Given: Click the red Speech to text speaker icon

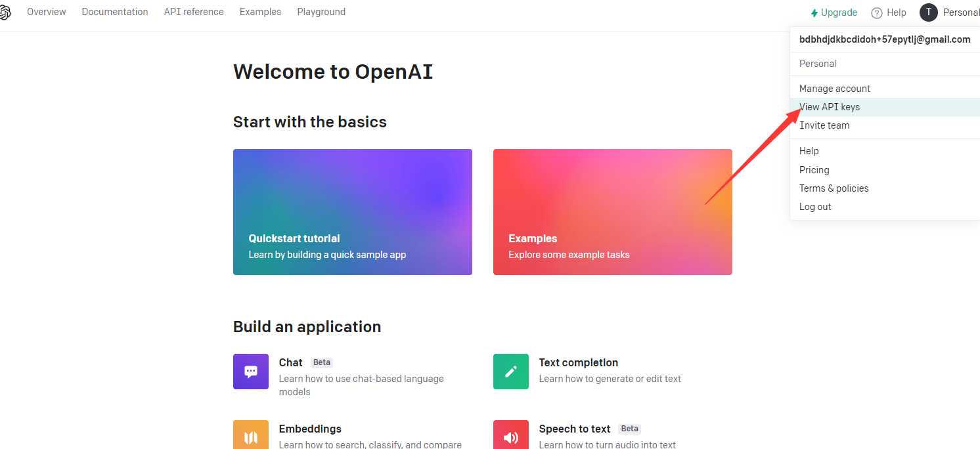Looking at the screenshot, I should pyautogui.click(x=511, y=435).
